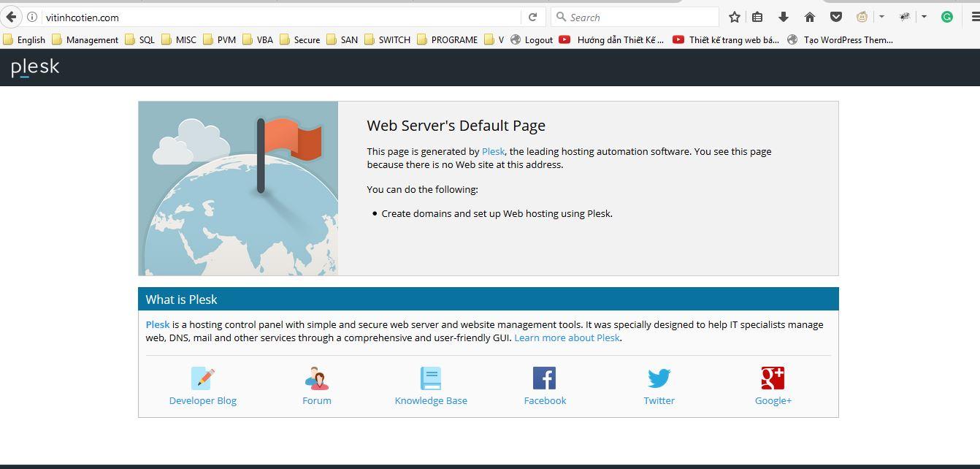This screenshot has width=980, height=469.
Task: Open the SAN bookmarks folder
Action: click(x=342, y=39)
